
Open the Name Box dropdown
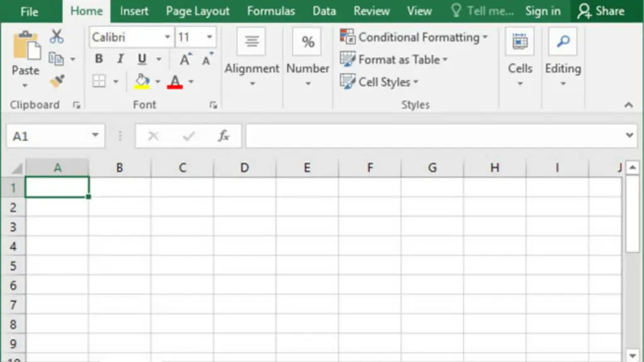(x=95, y=135)
